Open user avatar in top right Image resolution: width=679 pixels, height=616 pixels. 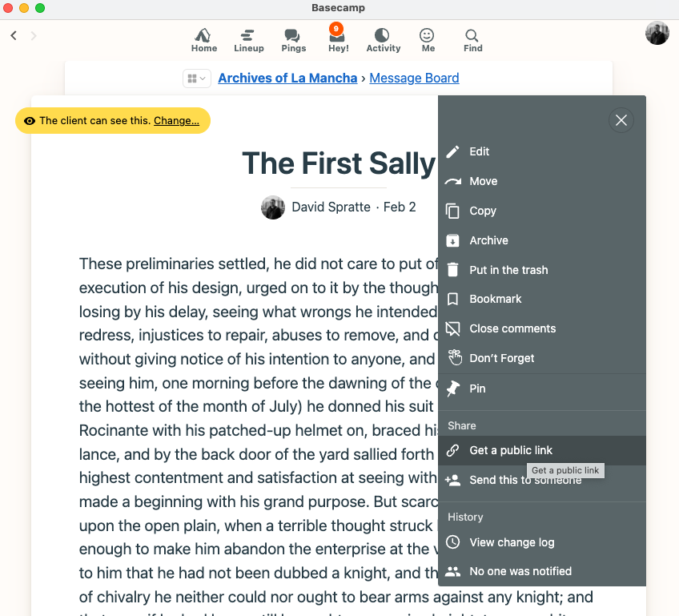(657, 33)
